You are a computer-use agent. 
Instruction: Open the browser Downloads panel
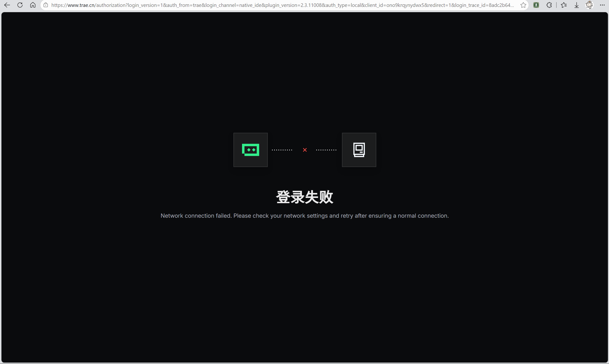pos(577,5)
